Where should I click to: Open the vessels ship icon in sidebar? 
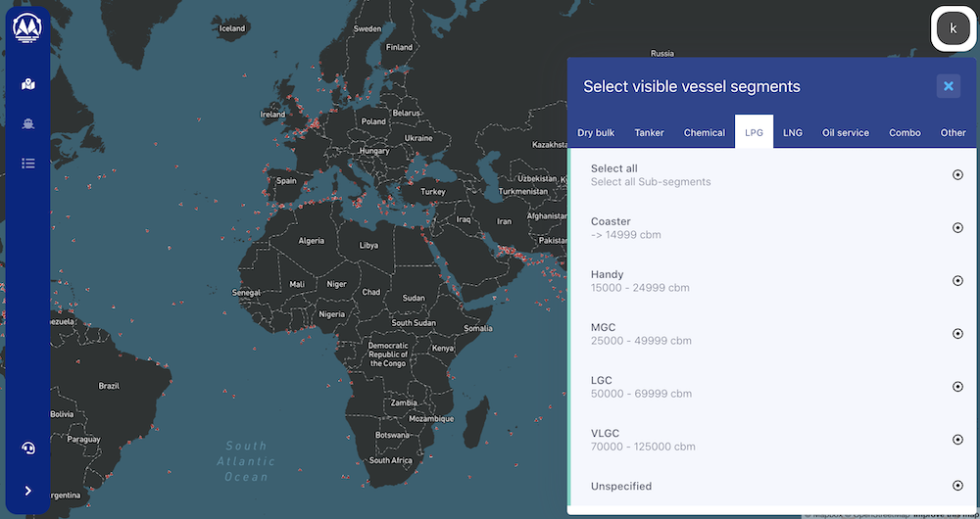28,123
